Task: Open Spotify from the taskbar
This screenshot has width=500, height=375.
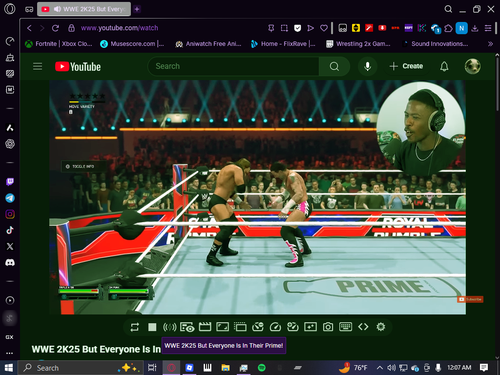Action: pyautogui.click(x=262, y=368)
